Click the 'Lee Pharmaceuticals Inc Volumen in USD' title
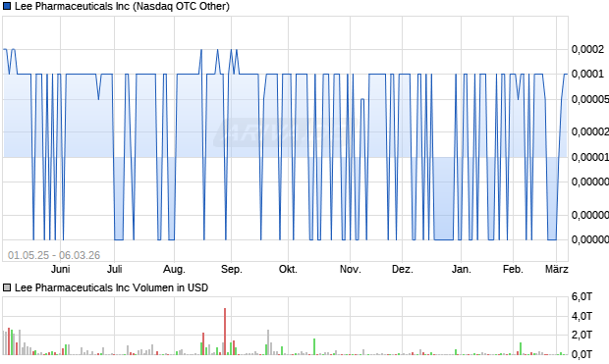 [x=111, y=287]
